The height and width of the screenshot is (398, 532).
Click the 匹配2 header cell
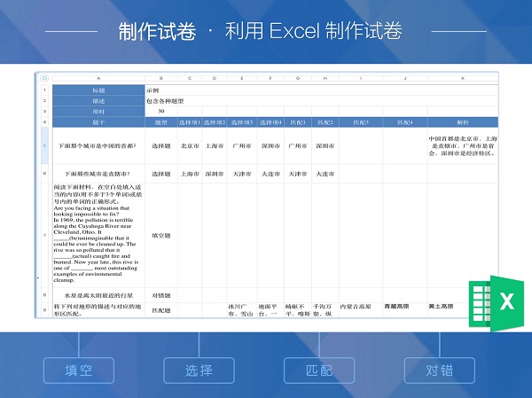(x=325, y=122)
